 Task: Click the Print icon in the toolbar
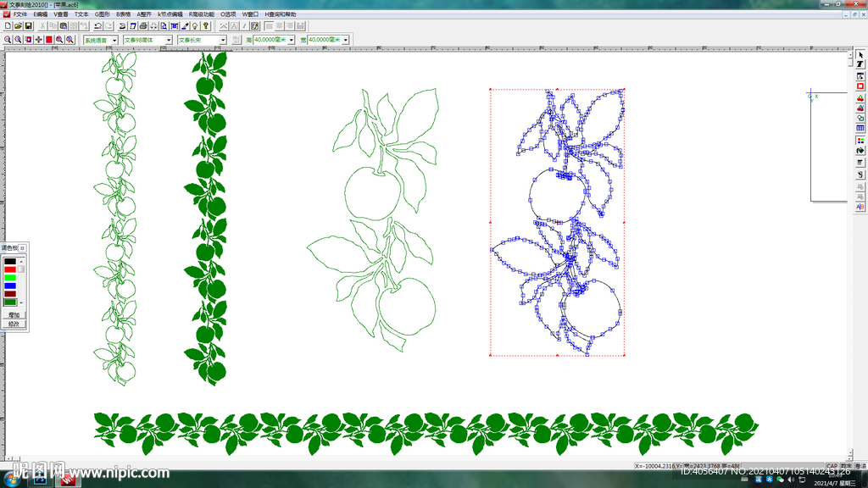point(142,26)
